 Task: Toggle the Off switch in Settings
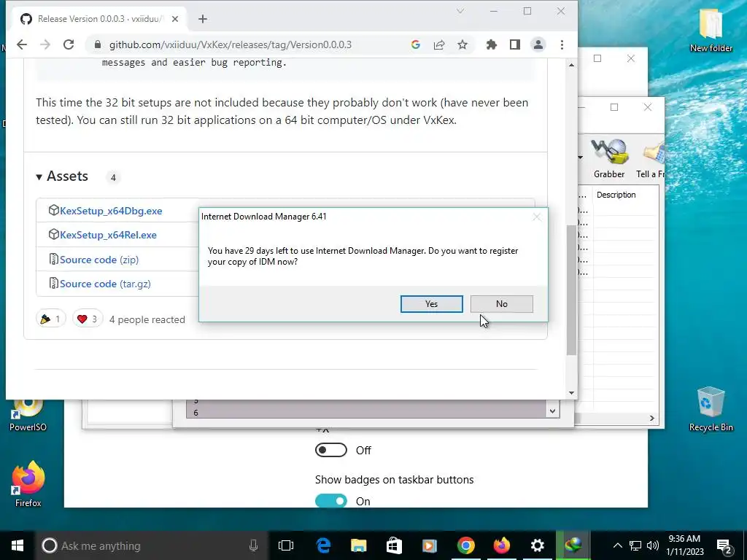pyautogui.click(x=331, y=450)
